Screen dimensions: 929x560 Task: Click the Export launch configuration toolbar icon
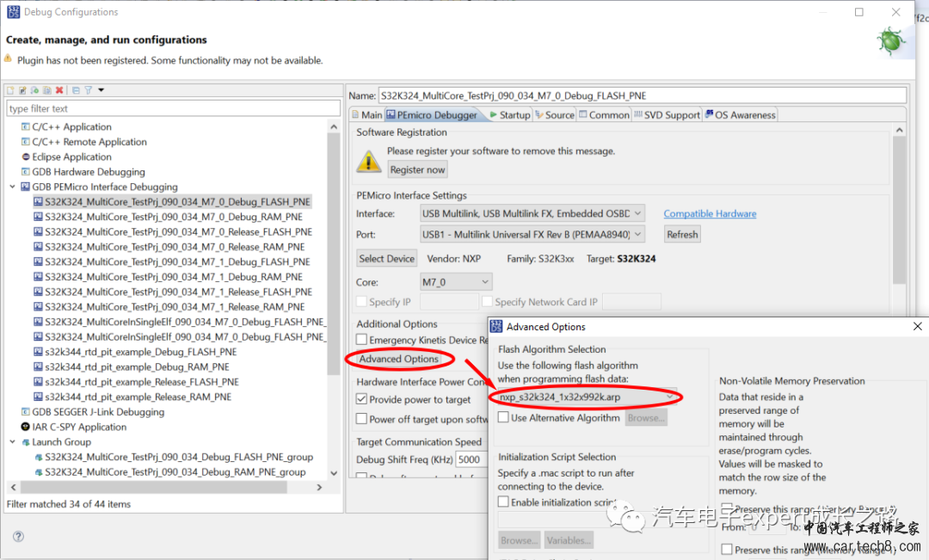tap(35, 90)
